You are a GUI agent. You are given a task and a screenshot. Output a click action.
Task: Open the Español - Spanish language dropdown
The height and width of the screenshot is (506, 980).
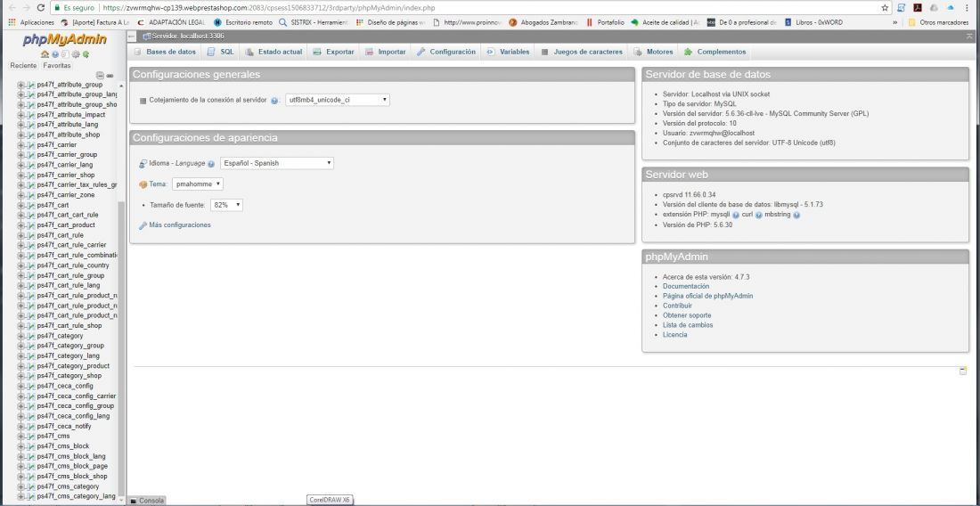(277, 163)
